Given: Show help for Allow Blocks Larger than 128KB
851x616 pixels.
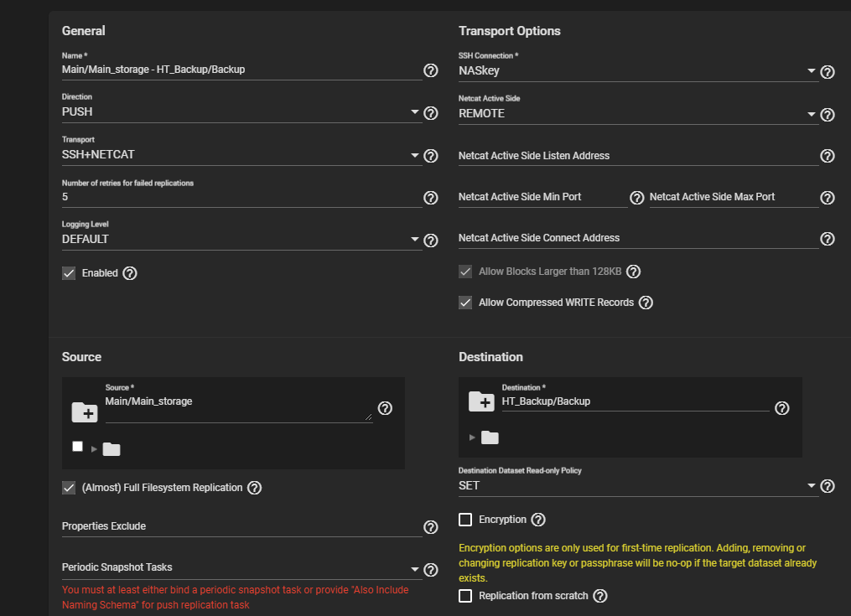Looking at the screenshot, I should (633, 272).
